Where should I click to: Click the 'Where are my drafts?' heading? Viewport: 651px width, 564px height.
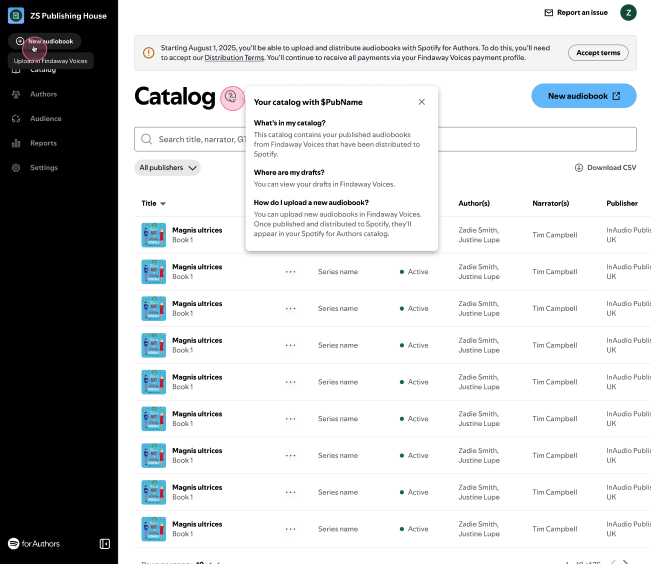289,172
